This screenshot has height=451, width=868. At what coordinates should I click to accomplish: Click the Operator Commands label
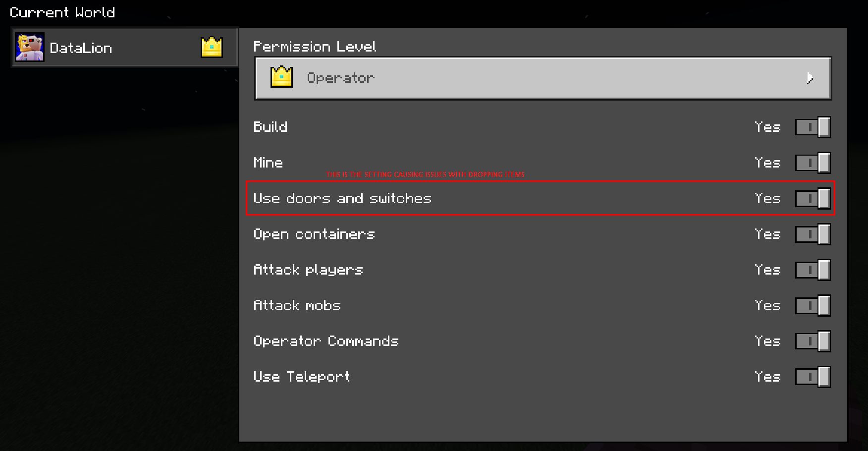pos(325,341)
